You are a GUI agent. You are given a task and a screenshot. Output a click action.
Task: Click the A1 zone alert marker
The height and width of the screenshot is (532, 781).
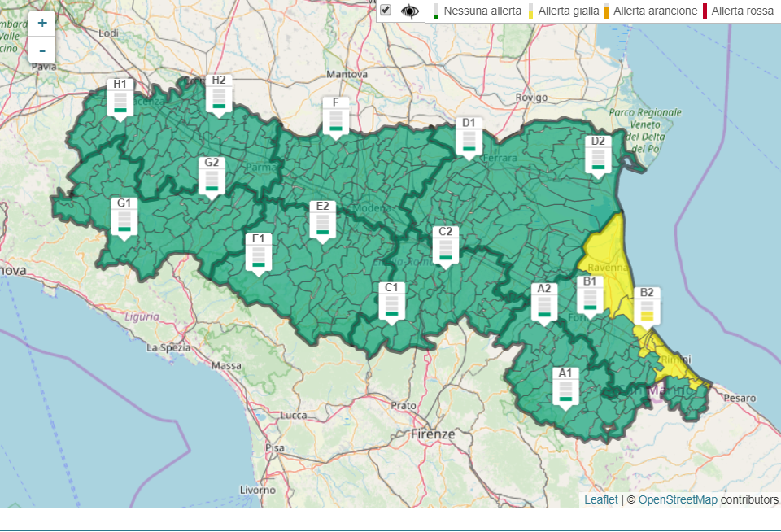[x=565, y=388]
